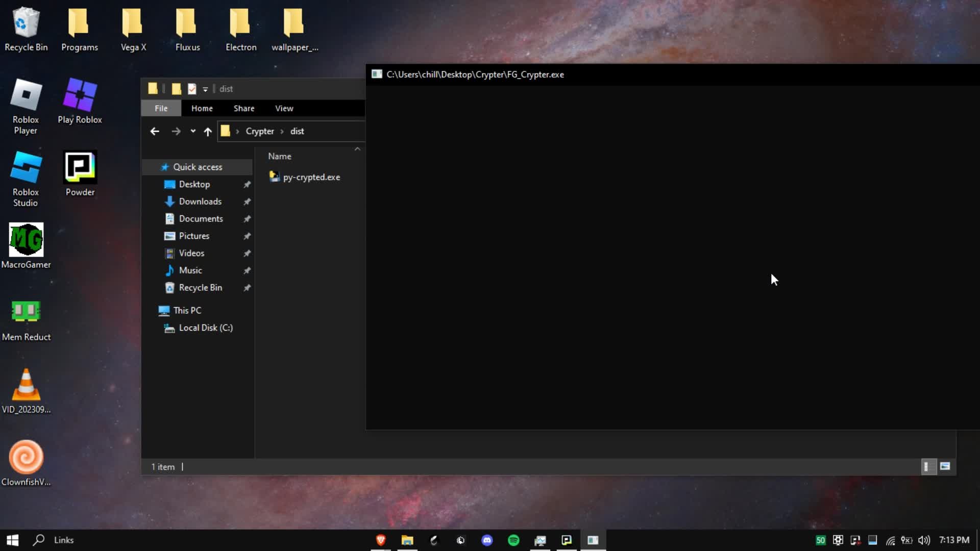
Task: Click Crypter in the address breadcrumb
Action: pos(259,131)
